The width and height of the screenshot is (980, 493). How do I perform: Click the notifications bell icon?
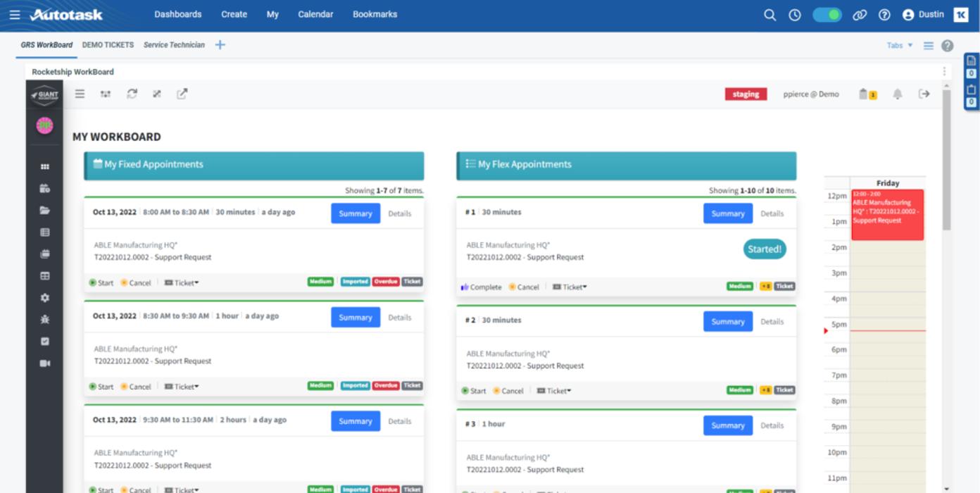click(897, 94)
